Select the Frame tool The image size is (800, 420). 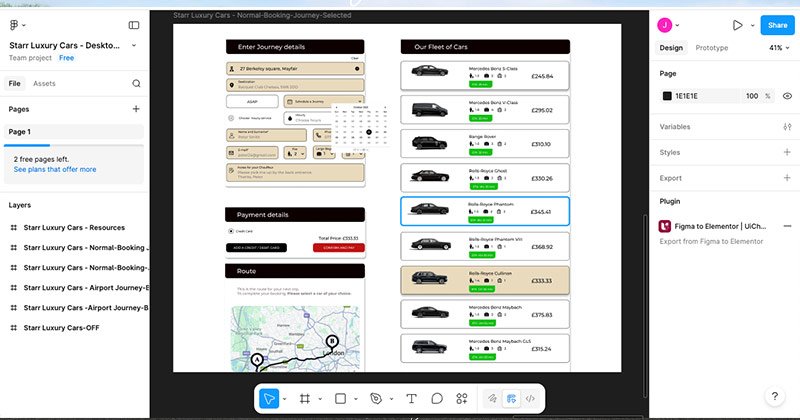point(304,398)
